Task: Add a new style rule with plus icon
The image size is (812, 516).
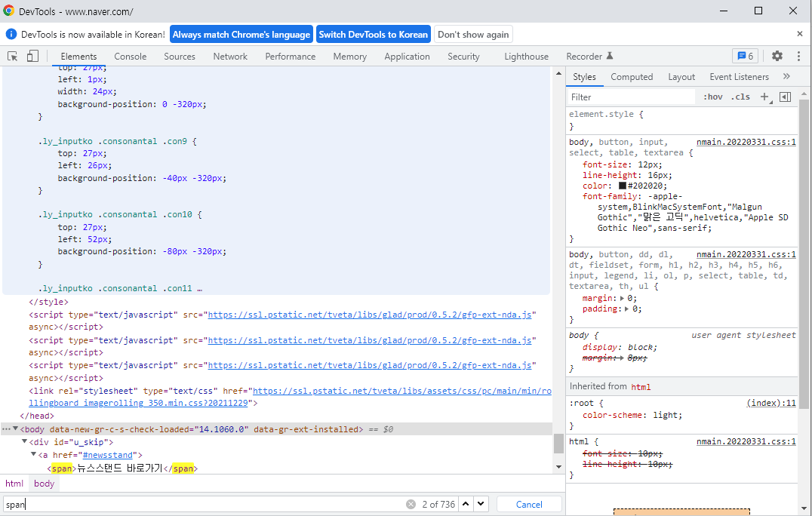Action: [764, 97]
